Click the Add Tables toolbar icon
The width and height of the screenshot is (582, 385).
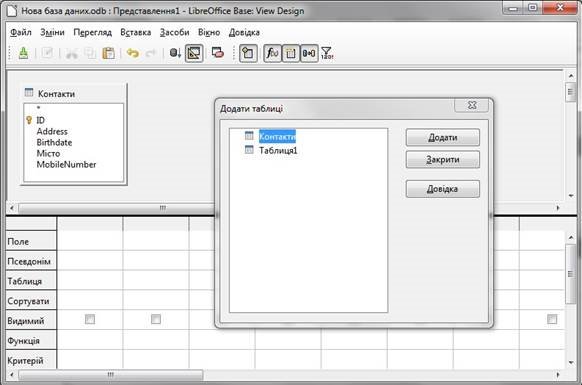point(248,53)
